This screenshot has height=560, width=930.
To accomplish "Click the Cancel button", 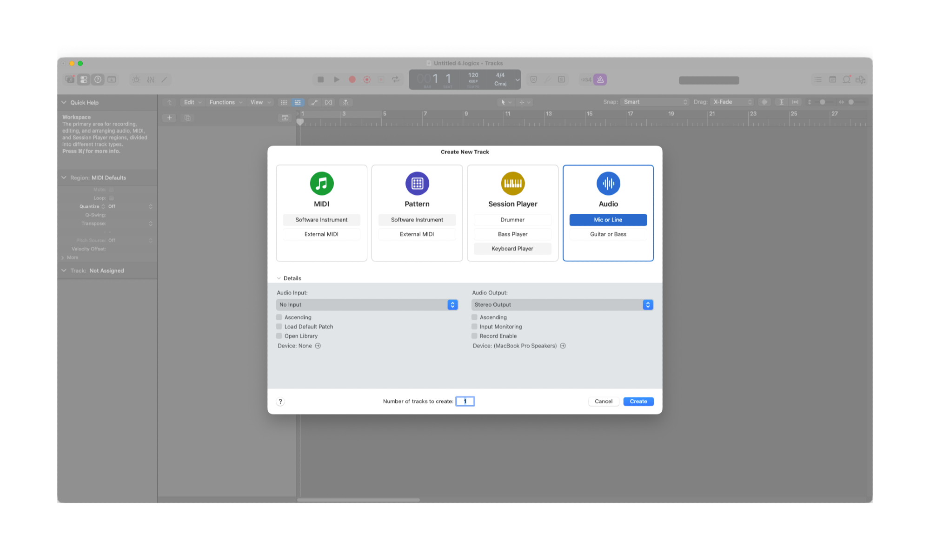I will click(603, 402).
